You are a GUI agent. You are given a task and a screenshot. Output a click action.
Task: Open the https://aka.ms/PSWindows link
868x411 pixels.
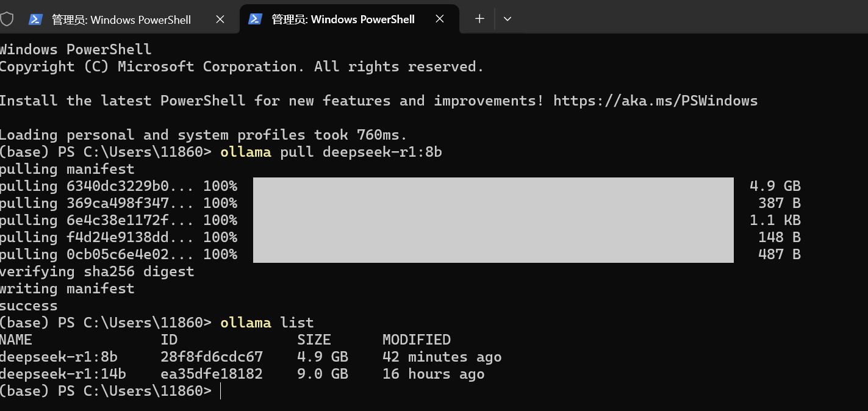(x=655, y=101)
